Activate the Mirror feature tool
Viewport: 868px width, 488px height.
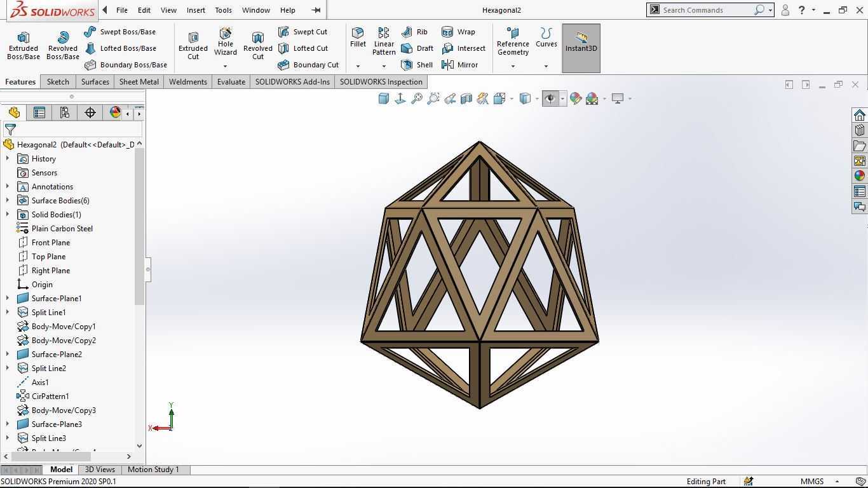coord(459,65)
